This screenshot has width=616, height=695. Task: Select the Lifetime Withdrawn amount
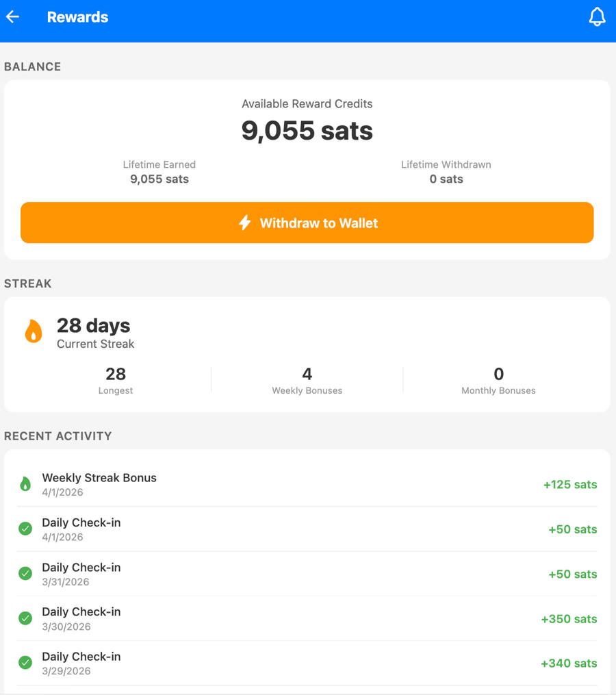point(446,179)
